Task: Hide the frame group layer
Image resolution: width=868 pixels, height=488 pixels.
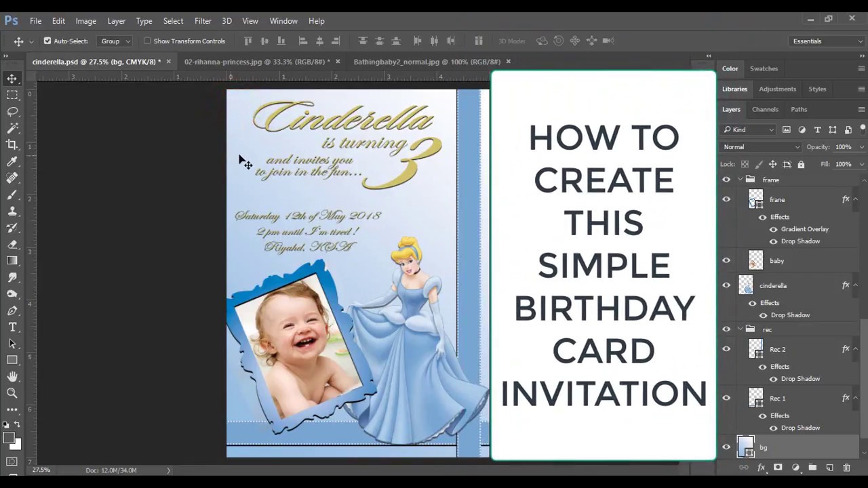Action: (726, 180)
